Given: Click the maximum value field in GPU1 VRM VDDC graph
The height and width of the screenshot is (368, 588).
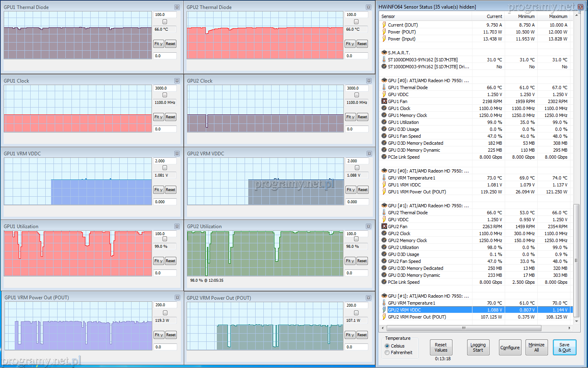Looking at the screenshot, I should [x=165, y=161].
